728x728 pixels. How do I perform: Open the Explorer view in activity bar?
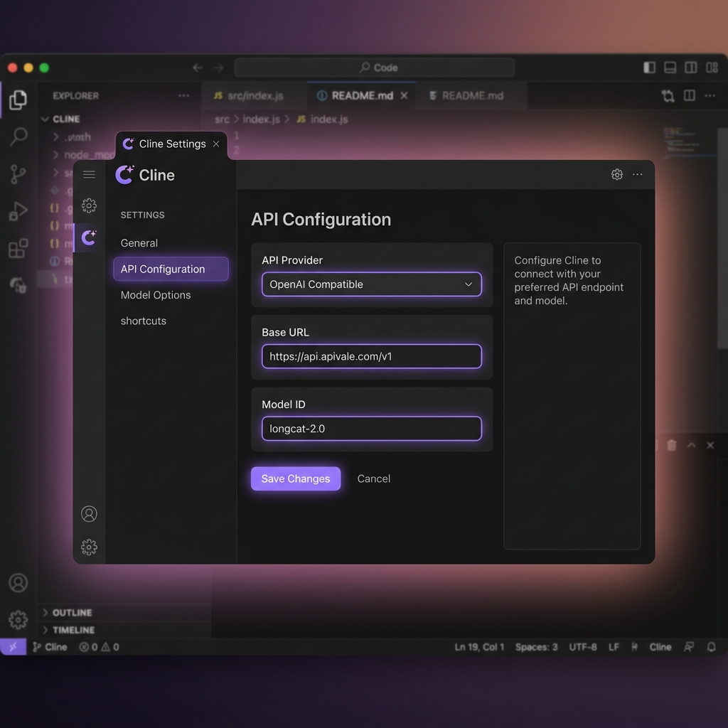[18, 100]
